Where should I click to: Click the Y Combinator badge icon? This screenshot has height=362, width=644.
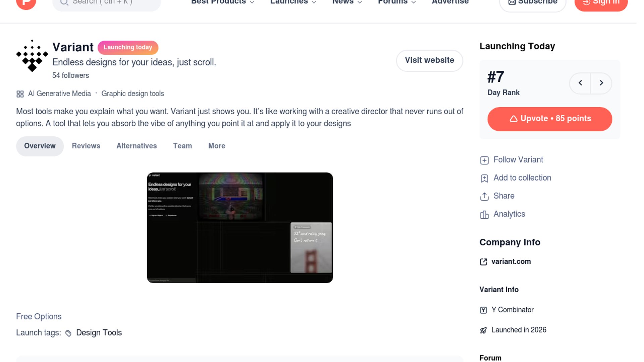(x=483, y=310)
